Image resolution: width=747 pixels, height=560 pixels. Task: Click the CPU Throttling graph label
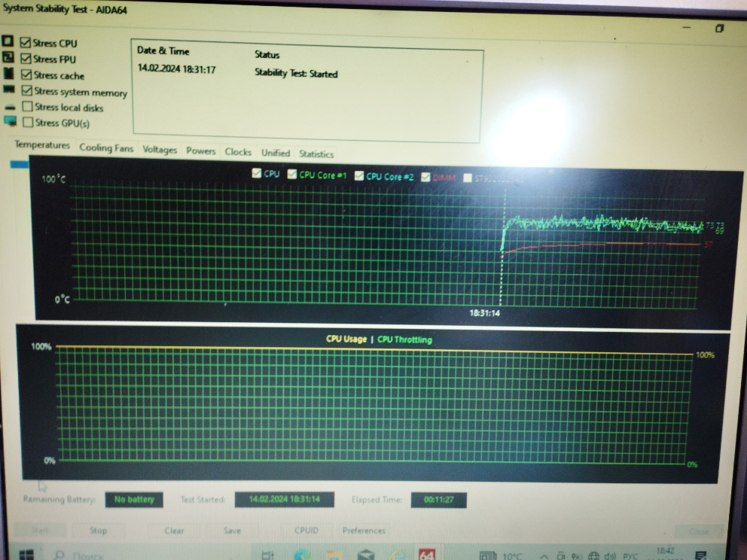point(404,339)
